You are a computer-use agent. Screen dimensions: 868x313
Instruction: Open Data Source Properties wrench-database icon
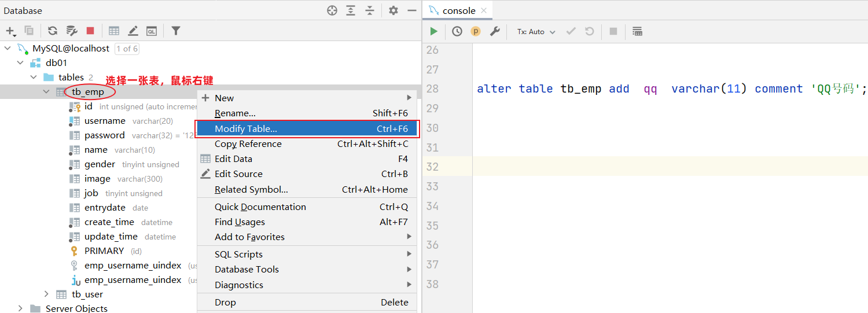[72, 31]
